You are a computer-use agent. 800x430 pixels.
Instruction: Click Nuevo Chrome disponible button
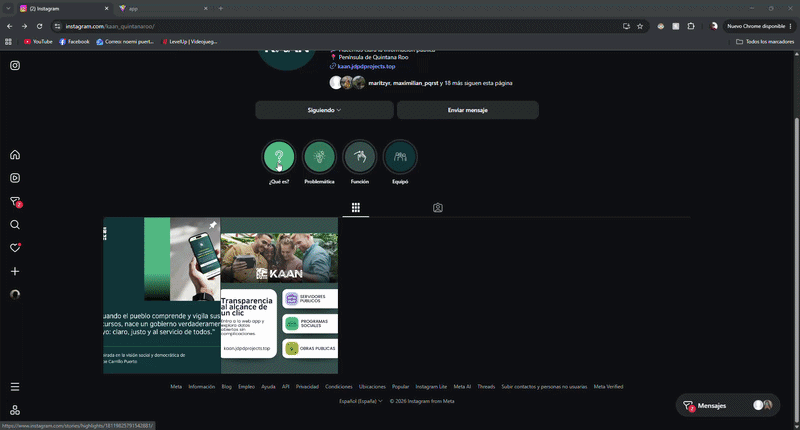756,26
